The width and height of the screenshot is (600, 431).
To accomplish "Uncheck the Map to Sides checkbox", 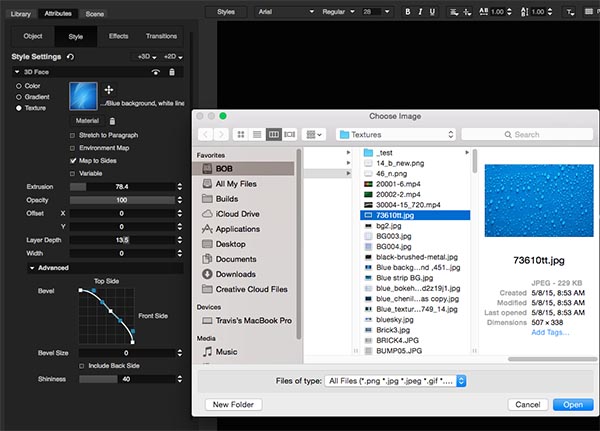I will pos(72,160).
